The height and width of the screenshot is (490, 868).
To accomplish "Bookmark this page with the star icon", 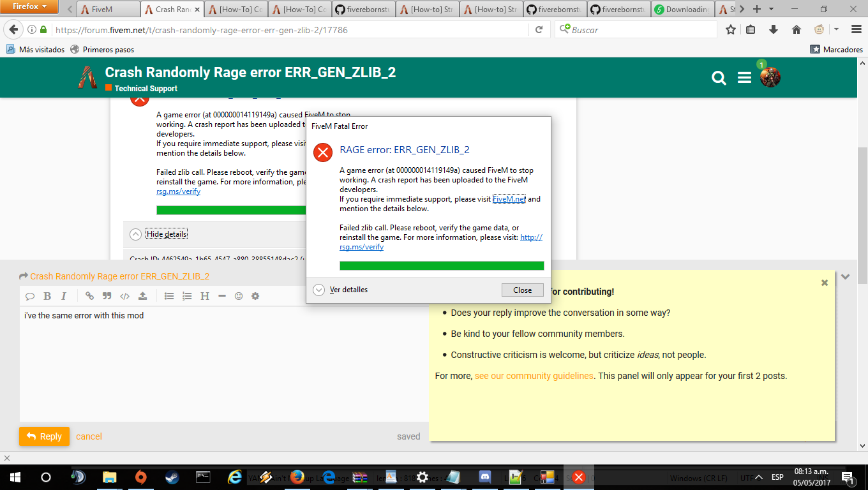I will pos(731,29).
